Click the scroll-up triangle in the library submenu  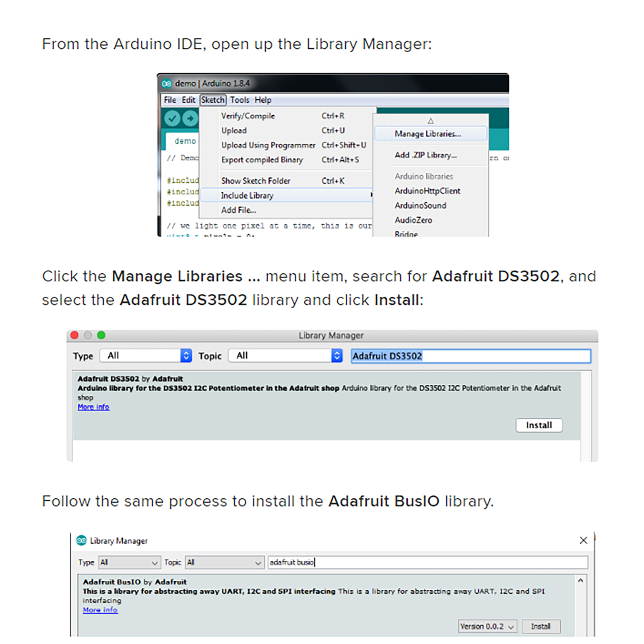pos(430,121)
